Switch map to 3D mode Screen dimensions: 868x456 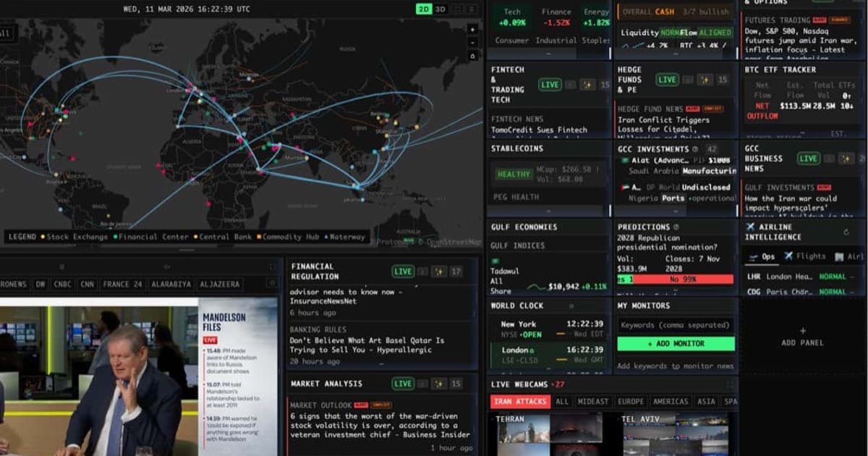tap(440, 9)
